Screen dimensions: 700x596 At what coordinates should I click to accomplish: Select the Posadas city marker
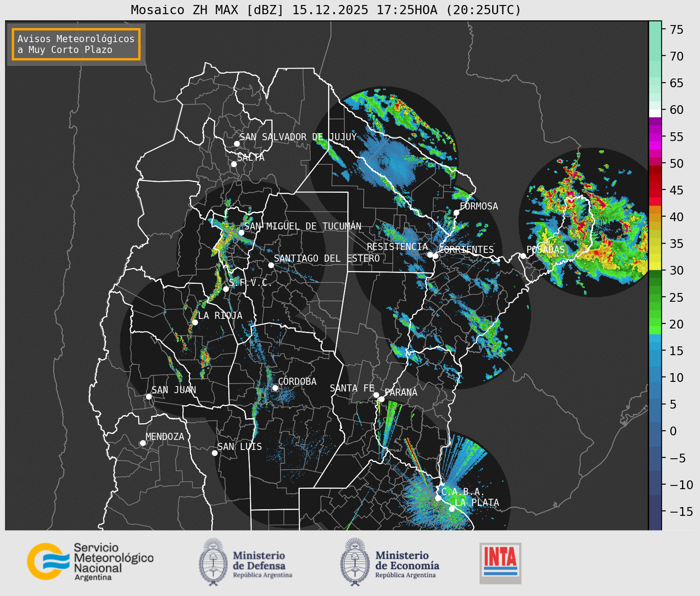[x=523, y=256]
